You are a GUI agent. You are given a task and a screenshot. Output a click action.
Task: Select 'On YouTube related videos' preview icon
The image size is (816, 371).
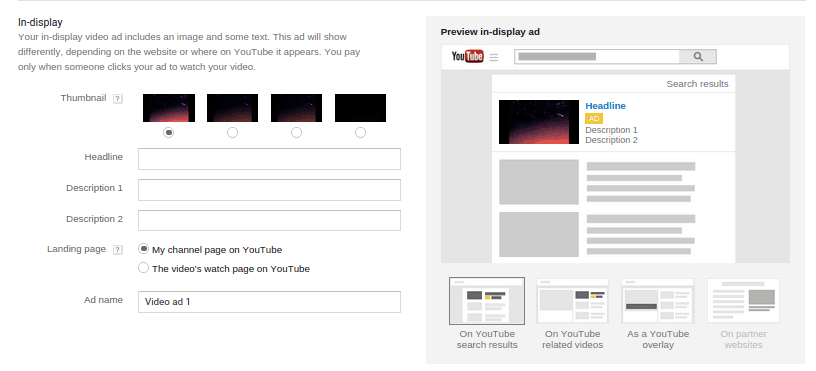572,301
